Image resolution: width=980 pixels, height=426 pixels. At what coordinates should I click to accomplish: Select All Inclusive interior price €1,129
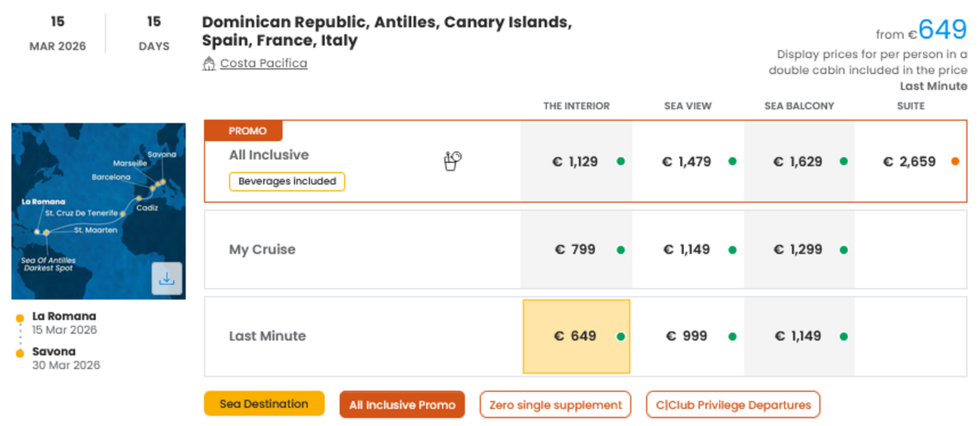pyautogui.click(x=576, y=161)
